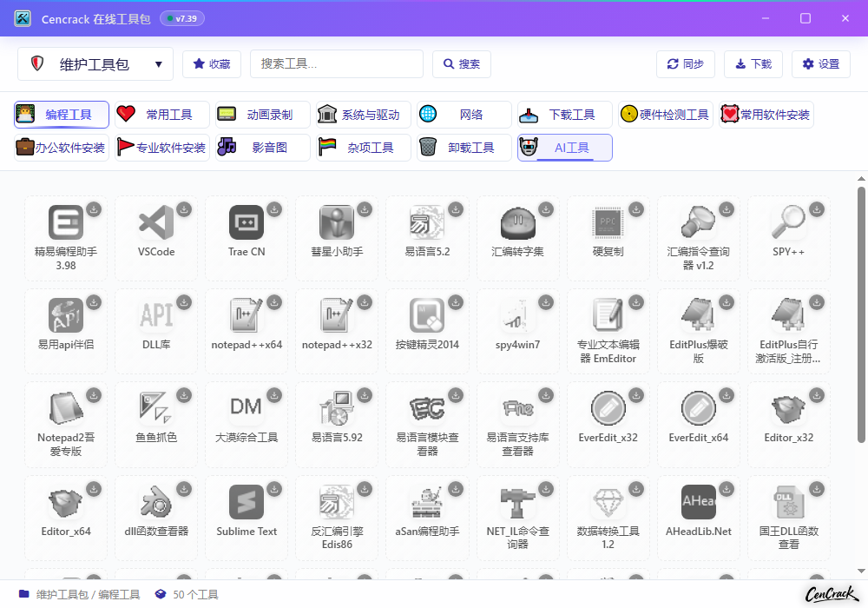Open the AHeadLib.Net icon

coord(698,502)
